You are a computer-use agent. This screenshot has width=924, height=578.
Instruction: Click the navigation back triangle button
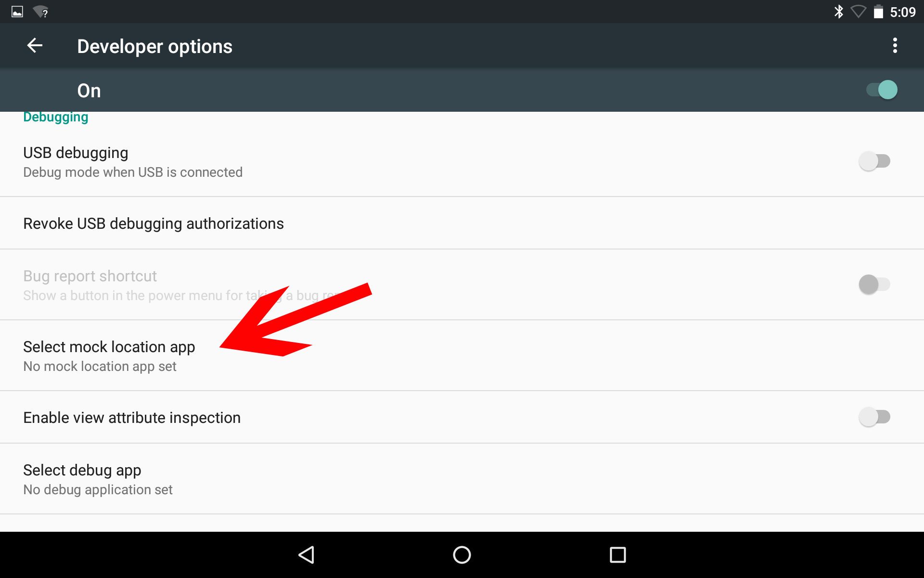pos(308,553)
